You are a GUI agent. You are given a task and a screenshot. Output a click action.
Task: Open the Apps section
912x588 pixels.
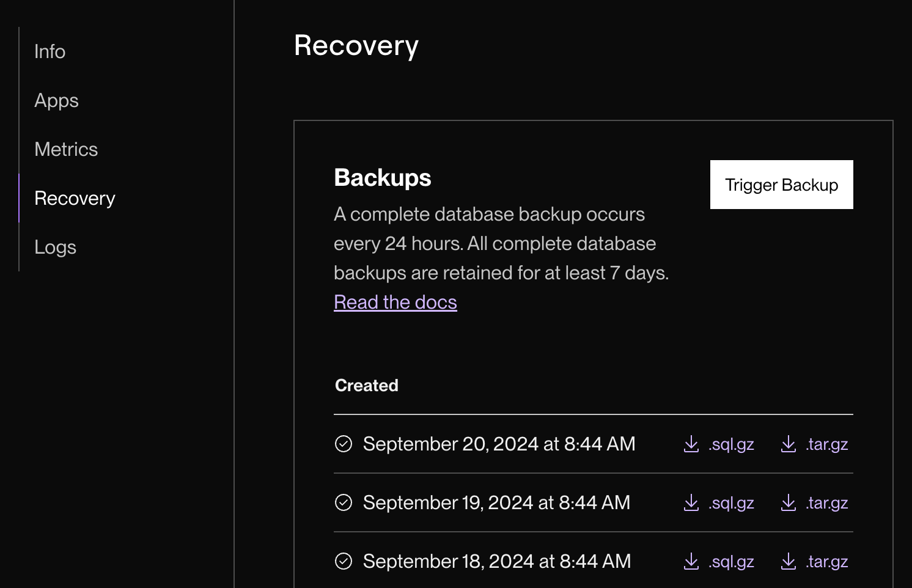tap(56, 100)
